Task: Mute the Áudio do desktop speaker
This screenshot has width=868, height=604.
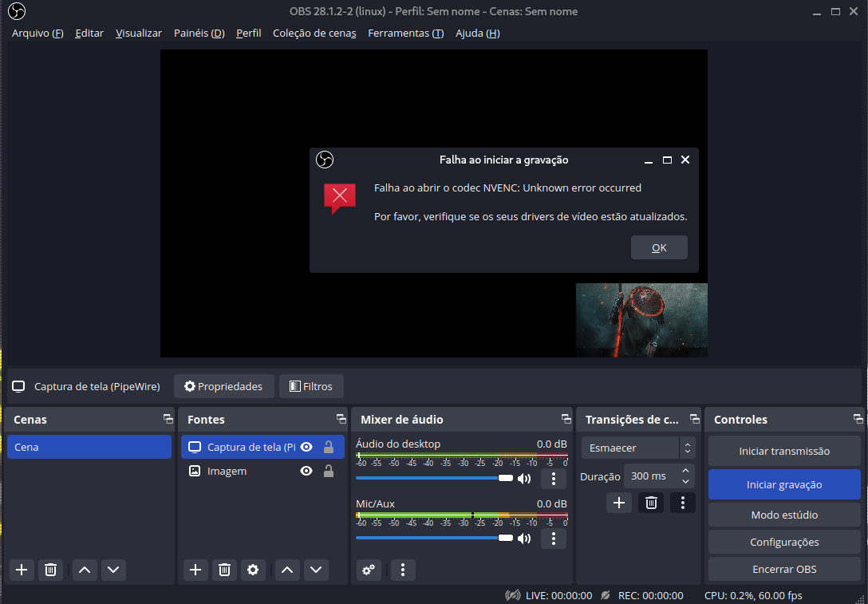Action: tap(524, 479)
